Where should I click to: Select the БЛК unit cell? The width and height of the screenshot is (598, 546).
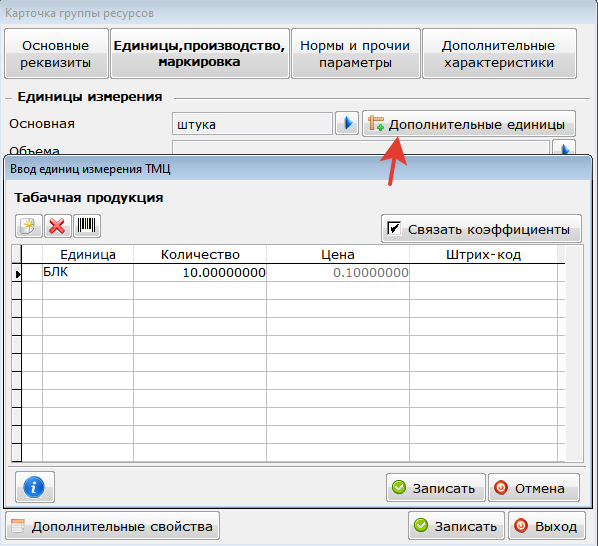[x=88, y=272]
